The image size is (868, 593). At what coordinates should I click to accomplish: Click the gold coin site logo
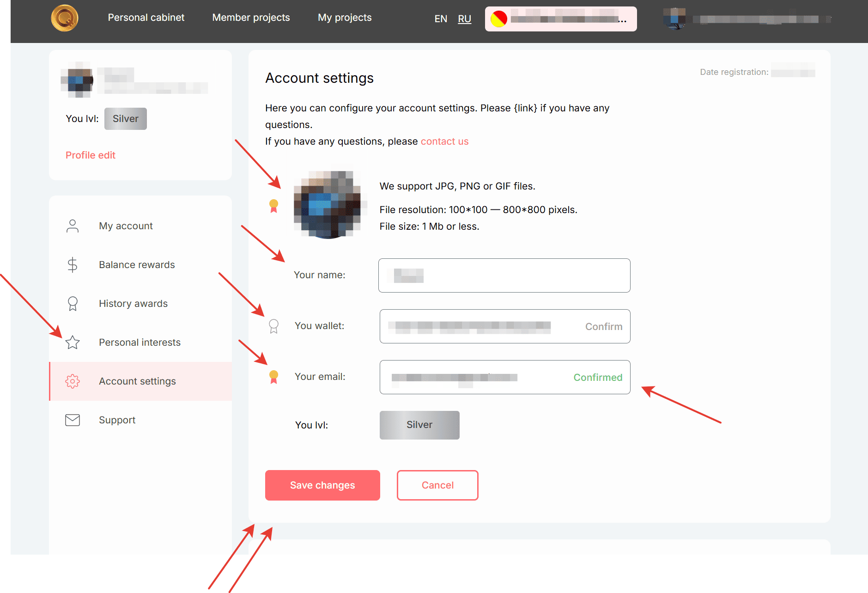point(64,18)
